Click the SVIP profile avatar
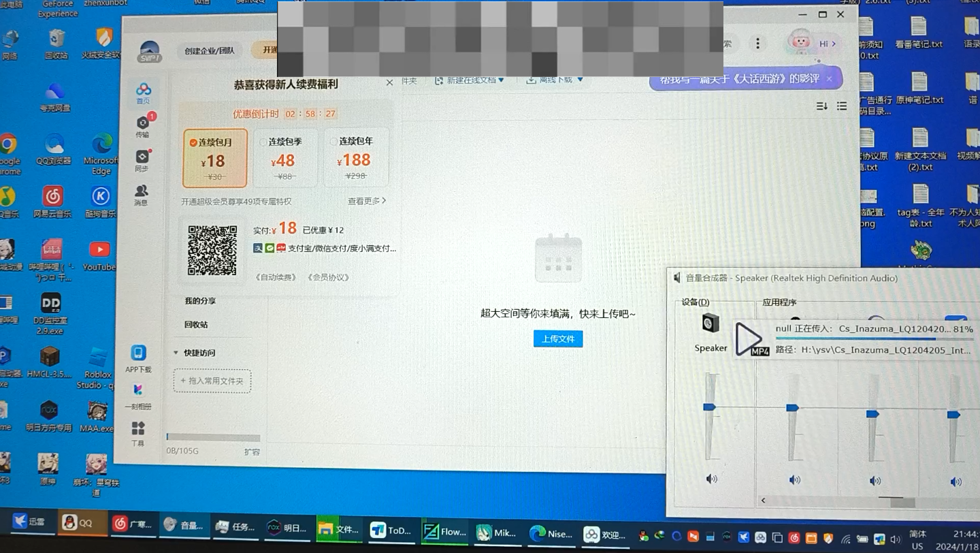This screenshot has width=980, height=553. point(148,52)
